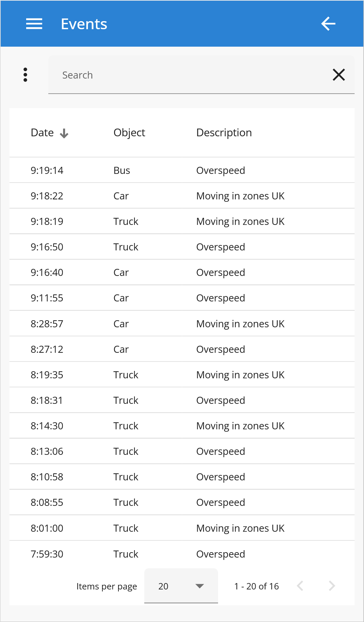The image size is (364, 622).
Task: Click into the Search input field
Action: 191,75
